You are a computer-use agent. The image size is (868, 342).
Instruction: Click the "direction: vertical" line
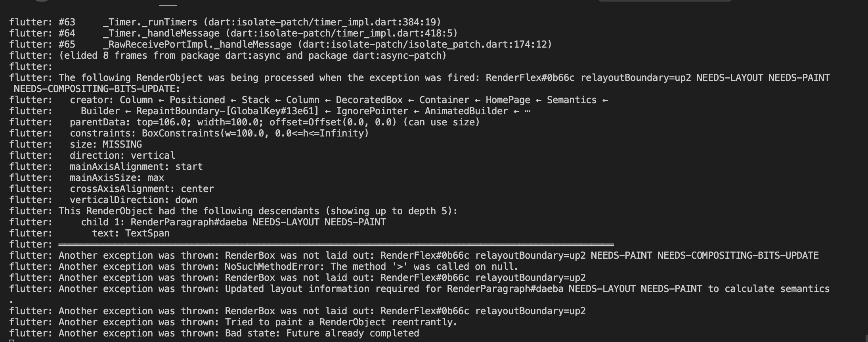[x=122, y=156]
